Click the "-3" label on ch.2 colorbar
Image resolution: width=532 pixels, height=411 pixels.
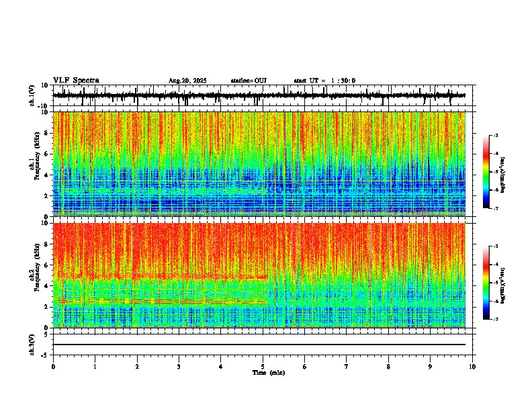[x=495, y=246]
